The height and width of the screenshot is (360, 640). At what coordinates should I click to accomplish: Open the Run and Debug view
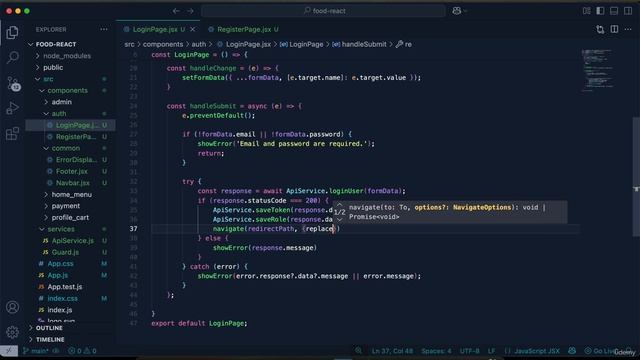pos(13,108)
